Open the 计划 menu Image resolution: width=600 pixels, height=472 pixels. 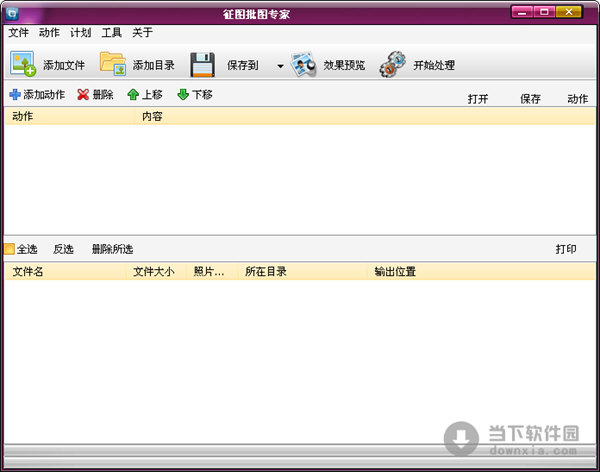pos(80,32)
